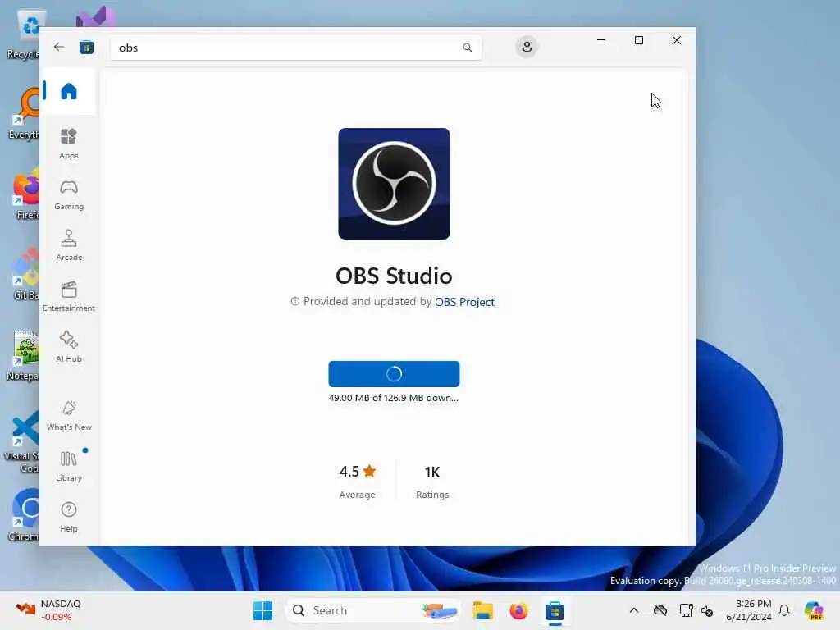Click the cloud sync tray icon
The height and width of the screenshot is (630, 840).
click(660, 610)
